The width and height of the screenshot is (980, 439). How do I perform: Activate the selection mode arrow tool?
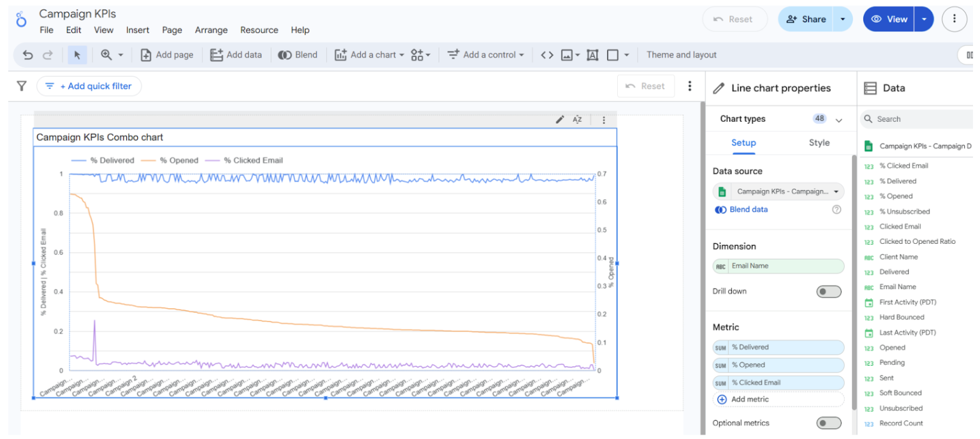[77, 55]
